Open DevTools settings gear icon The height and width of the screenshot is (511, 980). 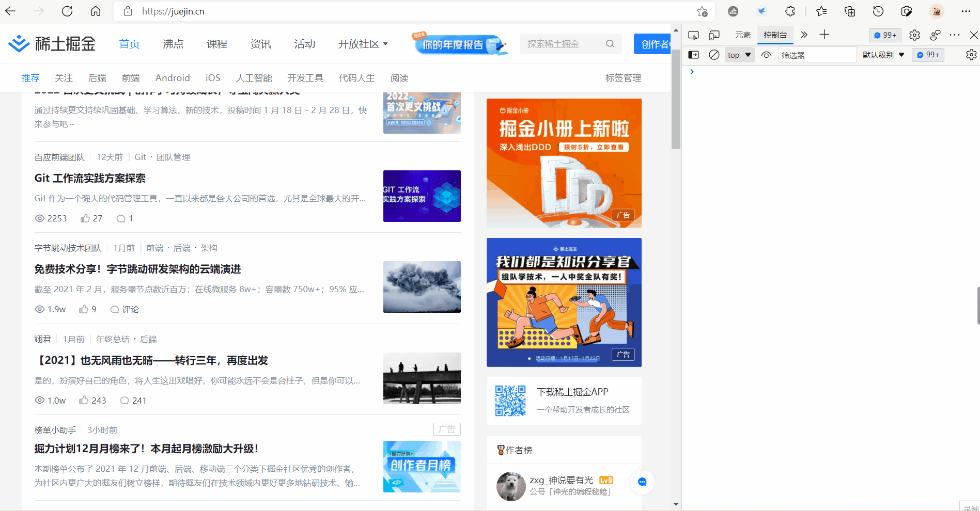[914, 35]
